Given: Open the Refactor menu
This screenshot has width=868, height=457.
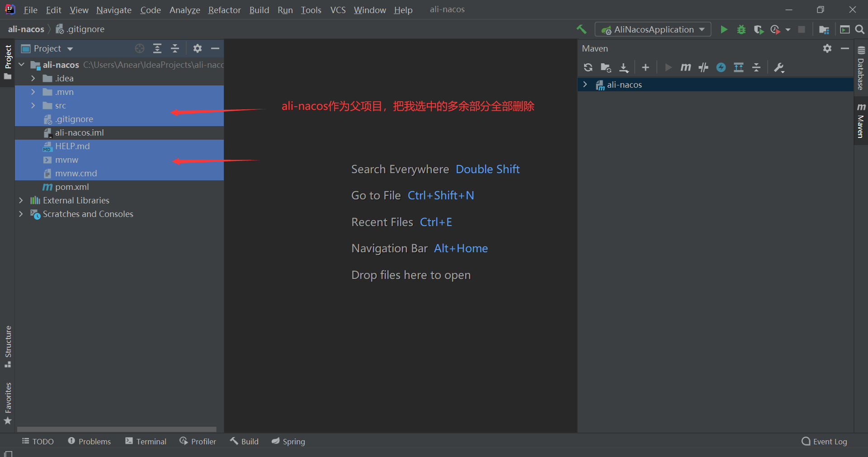Looking at the screenshot, I should click(224, 10).
